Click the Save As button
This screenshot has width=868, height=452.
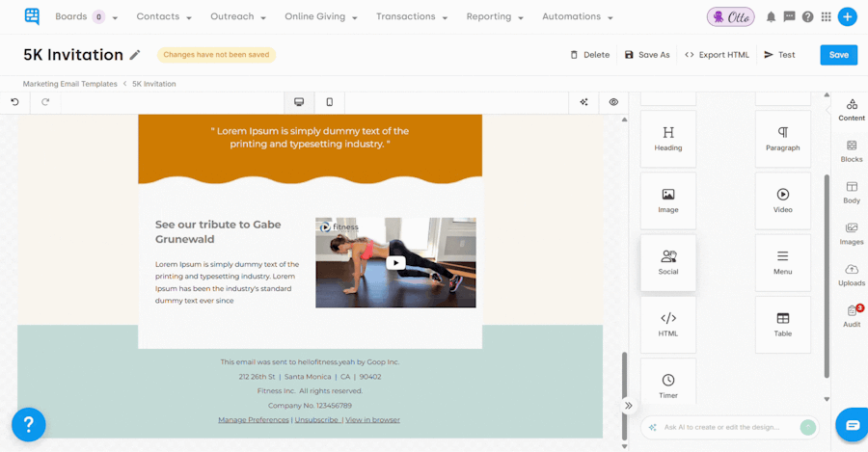pos(647,55)
